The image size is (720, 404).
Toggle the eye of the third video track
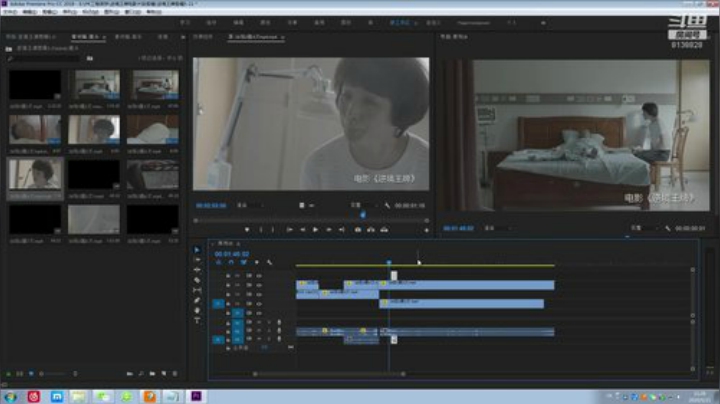click(x=259, y=294)
